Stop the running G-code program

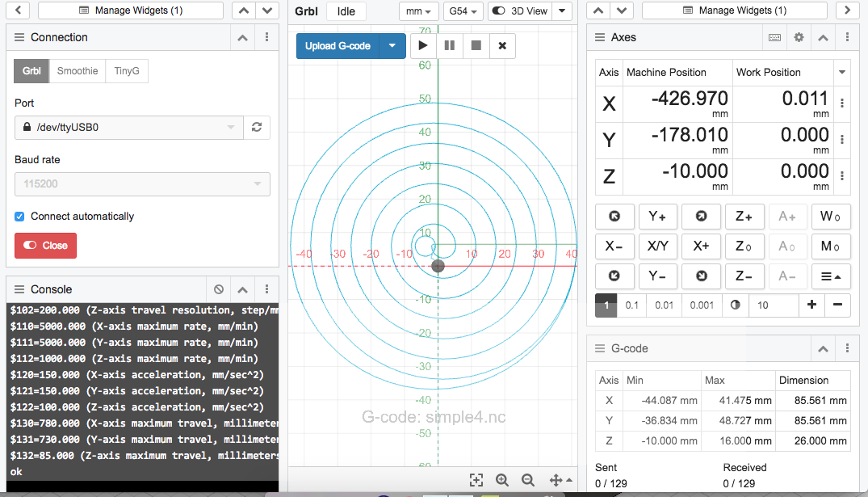(475, 46)
